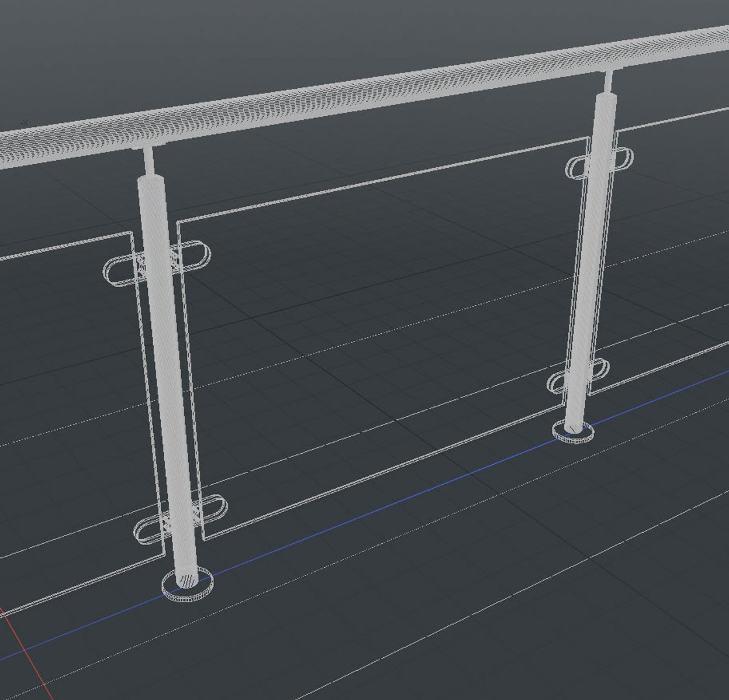729x700 pixels.
Task: Click the right post's round base plate
Action: tap(573, 432)
